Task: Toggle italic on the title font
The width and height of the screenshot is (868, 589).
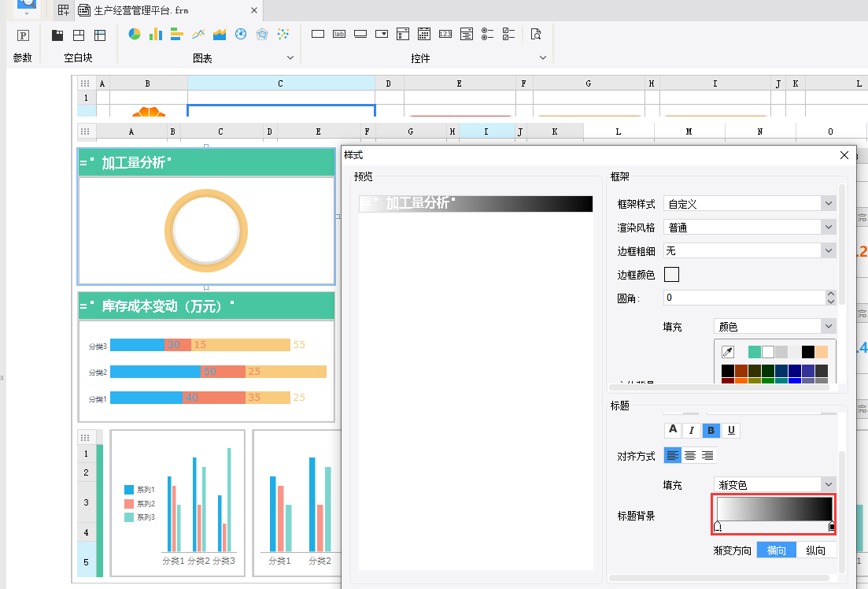Action: (x=692, y=431)
